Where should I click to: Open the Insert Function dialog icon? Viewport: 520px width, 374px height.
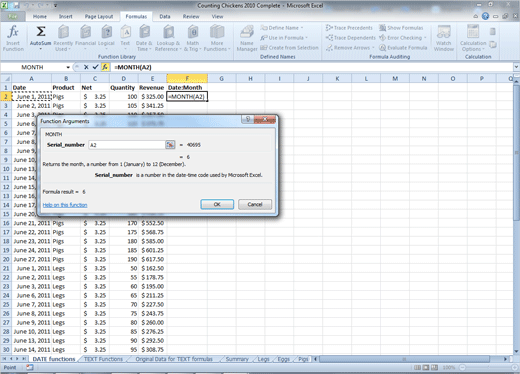pos(13,38)
